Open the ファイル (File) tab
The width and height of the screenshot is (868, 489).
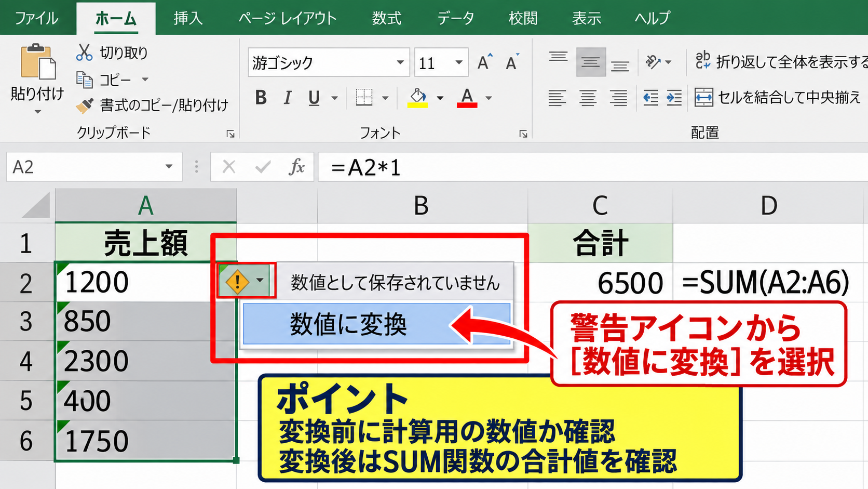click(36, 18)
